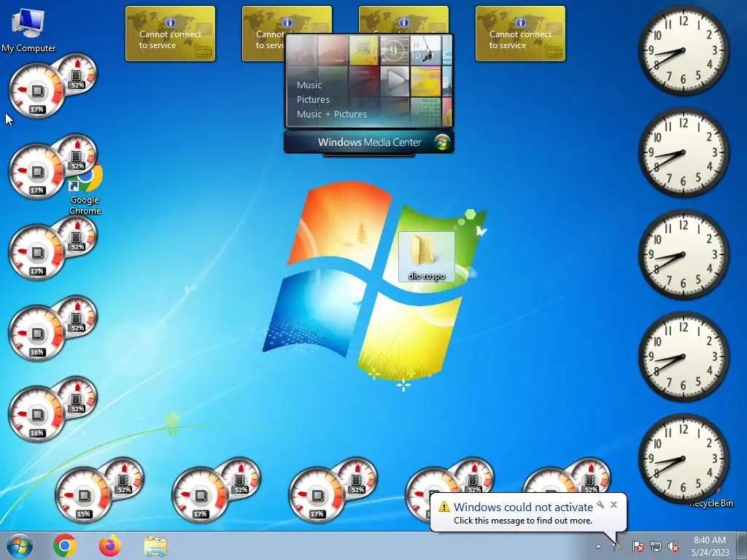Click the CPU meter dial showing 15%
The image size is (747, 560).
pos(83,495)
